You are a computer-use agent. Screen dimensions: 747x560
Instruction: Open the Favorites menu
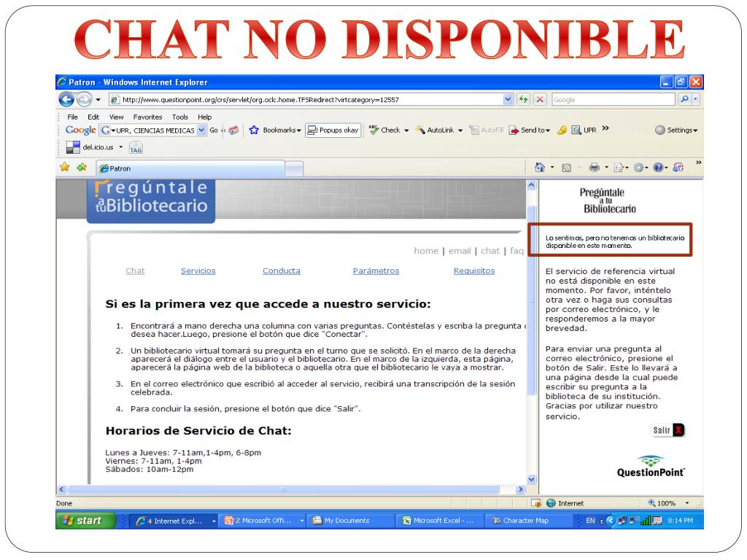coord(147,117)
